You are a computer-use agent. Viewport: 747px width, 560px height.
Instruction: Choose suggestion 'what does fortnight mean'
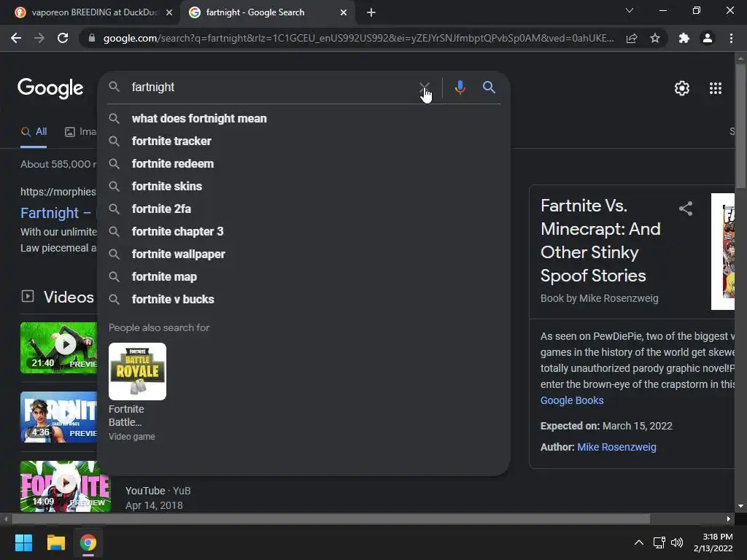point(199,119)
